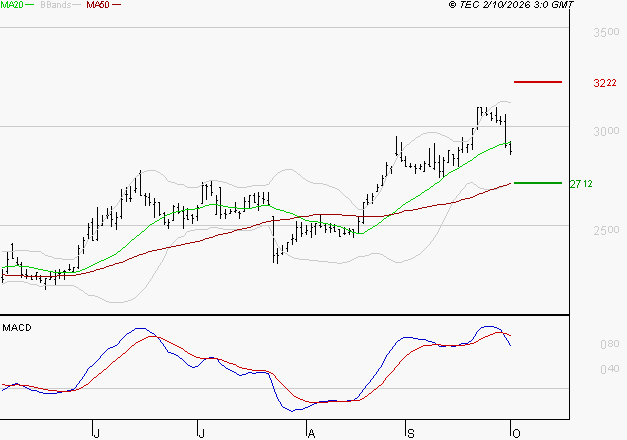
Task: Click the MA20 legend label
Action: (x=12, y=5)
